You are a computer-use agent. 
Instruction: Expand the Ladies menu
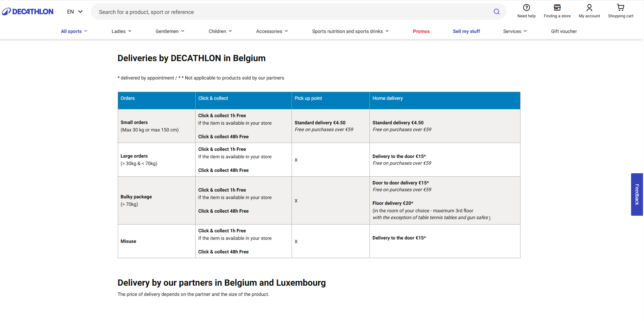tap(121, 31)
